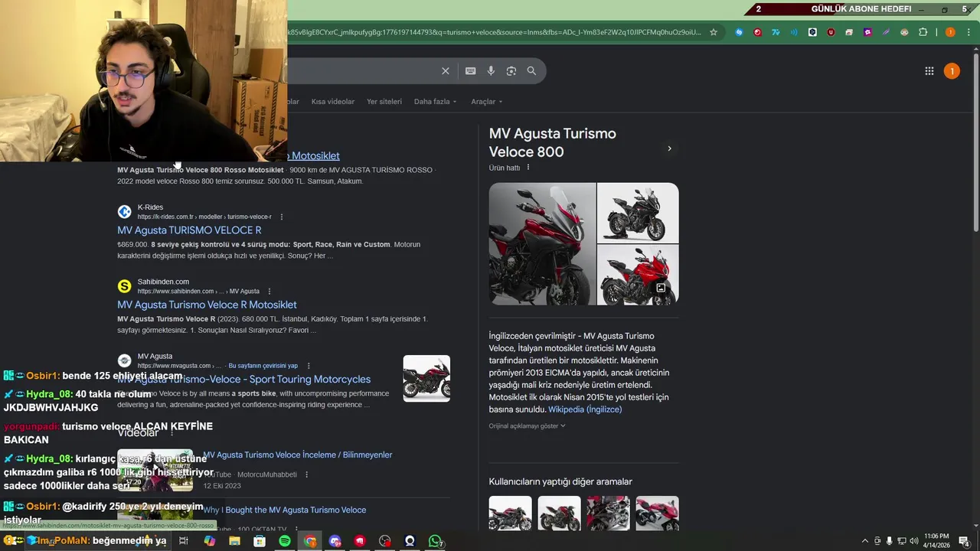Switch to the Kısa videolar tab
Screen dimensions: 980x551
coord(333,102)
